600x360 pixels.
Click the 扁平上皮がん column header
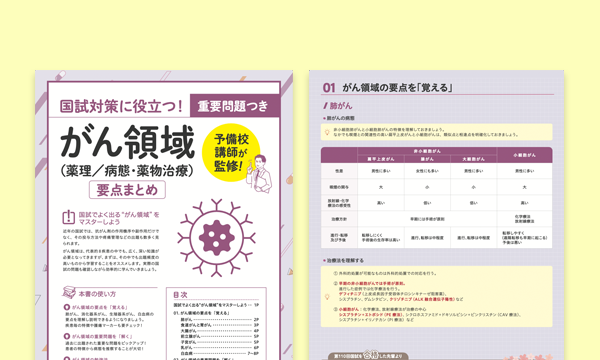pos(381,159)
